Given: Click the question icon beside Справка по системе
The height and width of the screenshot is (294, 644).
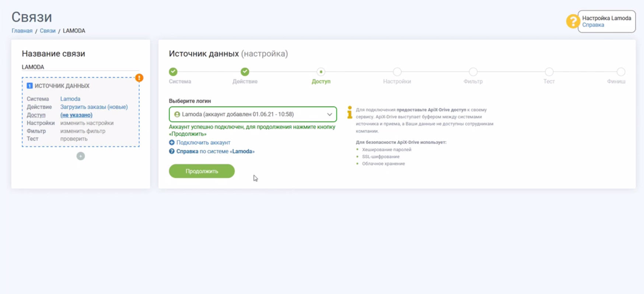Looking at the screenshot, I should click(x=172, y=151).
